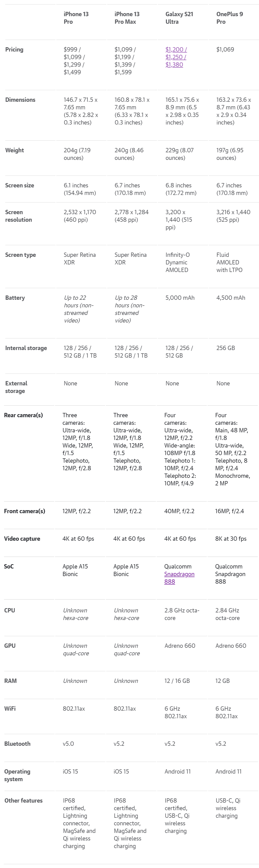Click the $1,380 Galaxy price link
This screenshot has width=259, height=868.
pyautogui.click(x=174, y=65)
